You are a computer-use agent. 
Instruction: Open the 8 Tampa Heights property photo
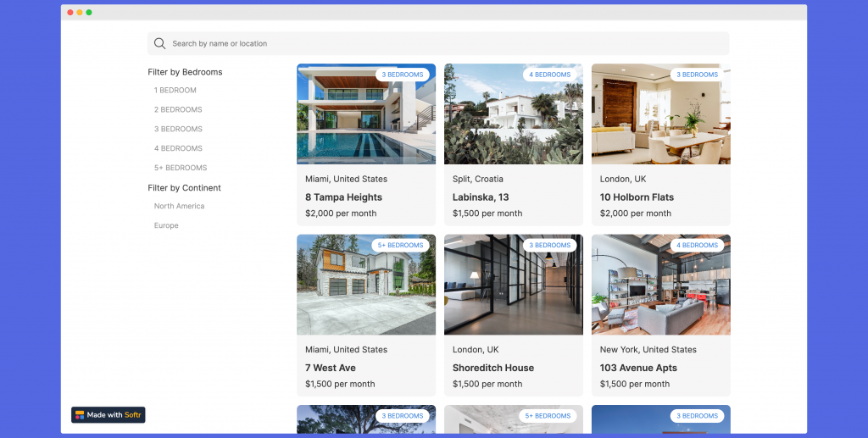click(x=366, y=114)
